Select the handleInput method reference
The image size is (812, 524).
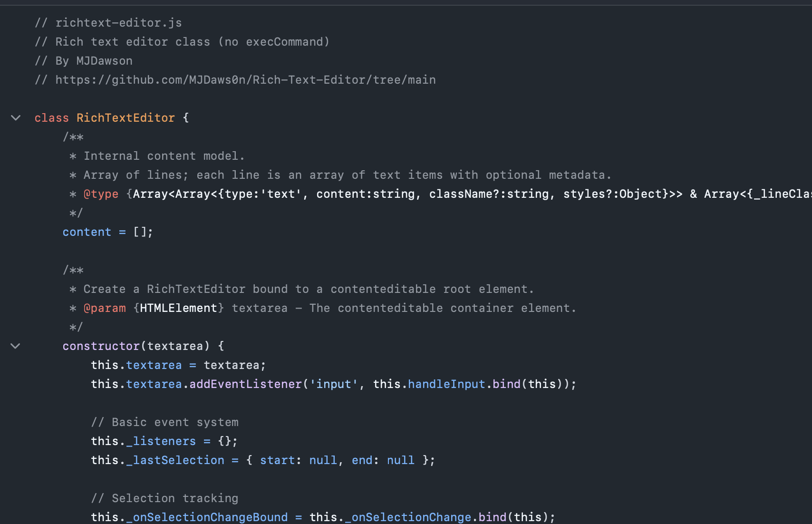446,384
